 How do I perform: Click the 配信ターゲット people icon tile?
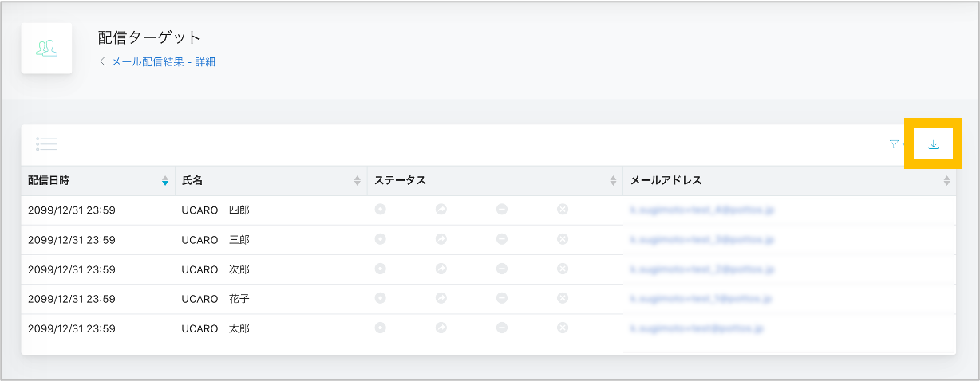(x=47, y=49)
